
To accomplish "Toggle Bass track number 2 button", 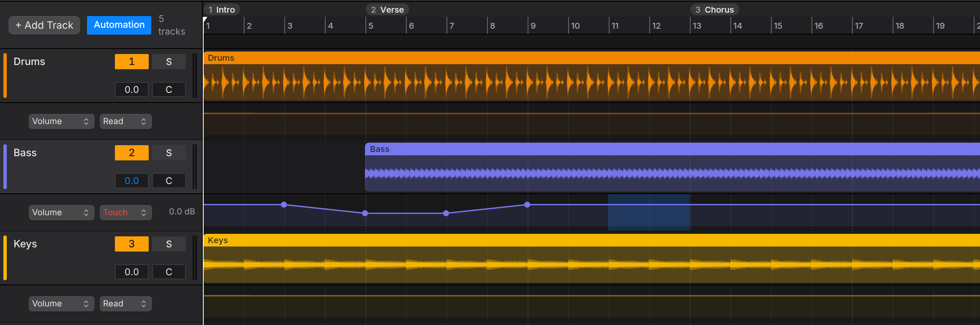I will tap(132, 153).
